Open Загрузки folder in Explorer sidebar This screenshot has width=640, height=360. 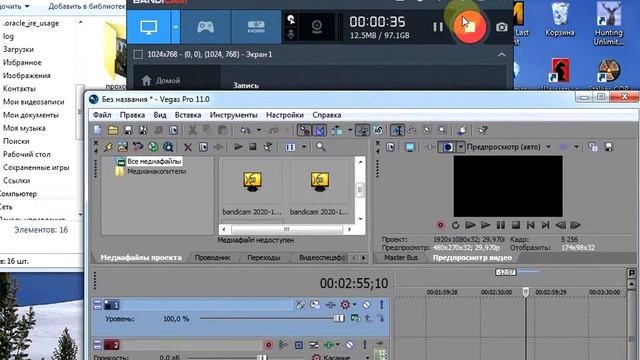point(18,49)
